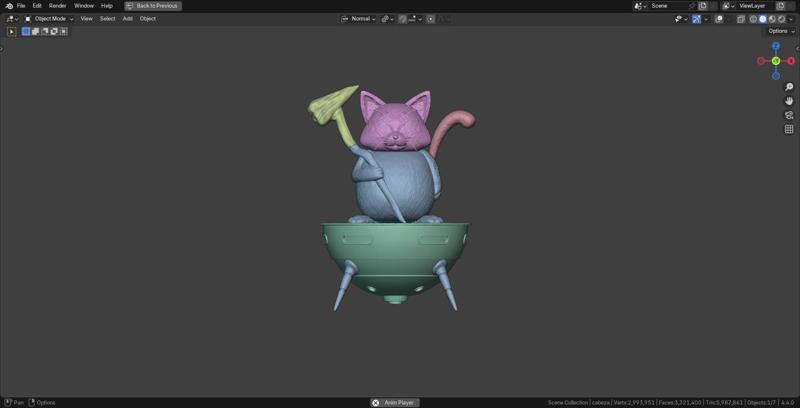Add a new view layer
Screen dimensions: 800x408
(x=781, y=6)
